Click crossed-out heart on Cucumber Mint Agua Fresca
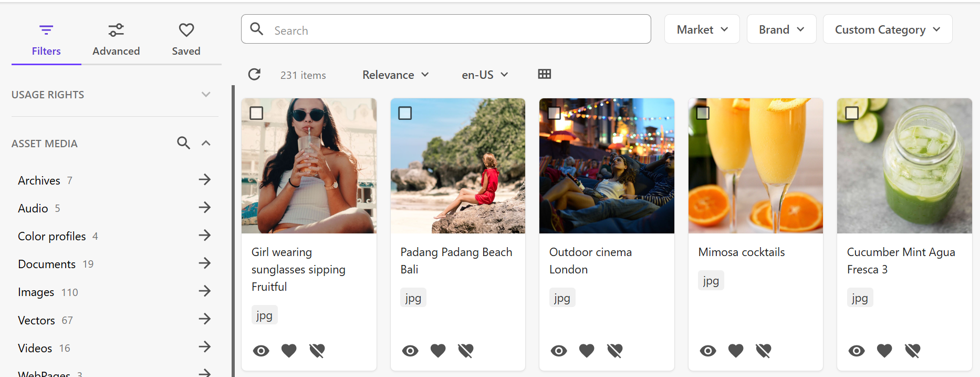The height and width of the screenshot is (377, 980). pyautogui.click(x=913, y=350)
